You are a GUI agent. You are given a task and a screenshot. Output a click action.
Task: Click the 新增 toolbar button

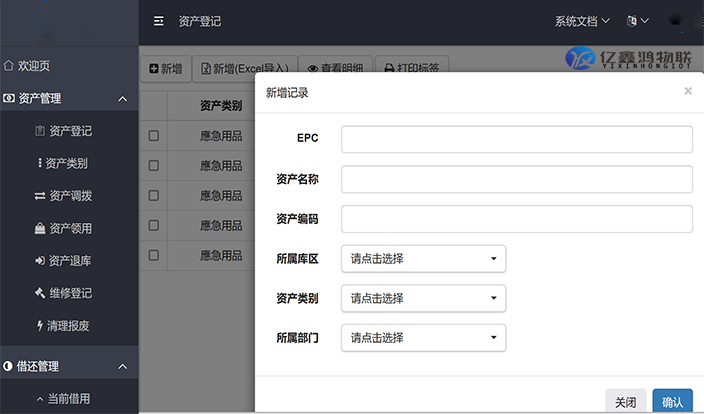166,69
